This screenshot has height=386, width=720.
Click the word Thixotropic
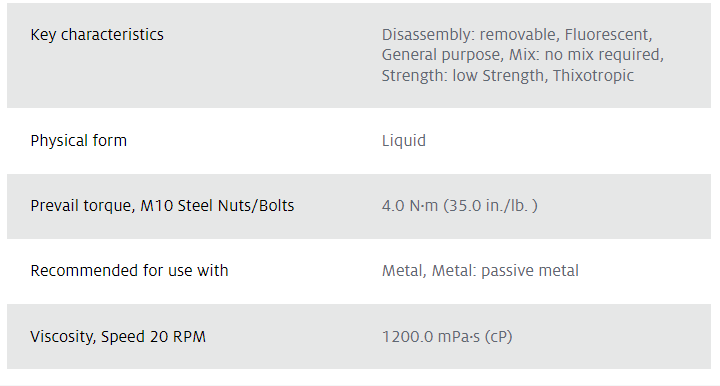click(x=593, y=75)
